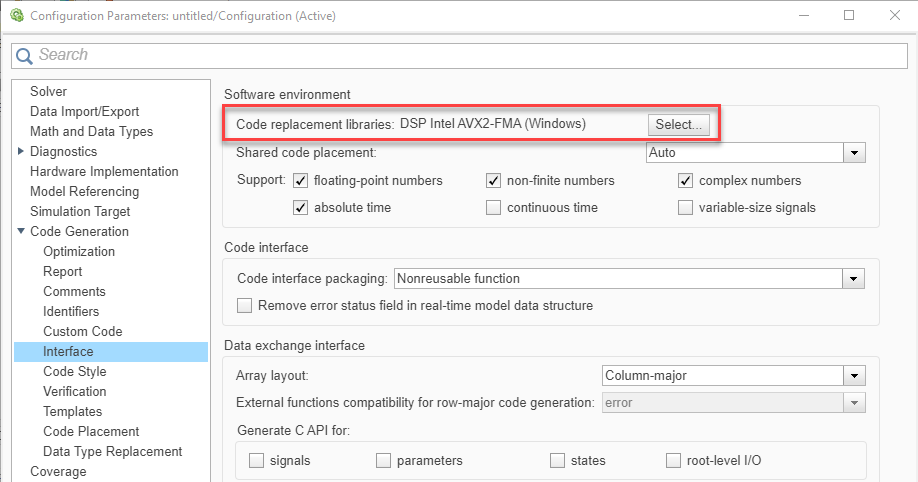918x482 pixels.
Task: Enable variable-size signals support
Action: 686,208
